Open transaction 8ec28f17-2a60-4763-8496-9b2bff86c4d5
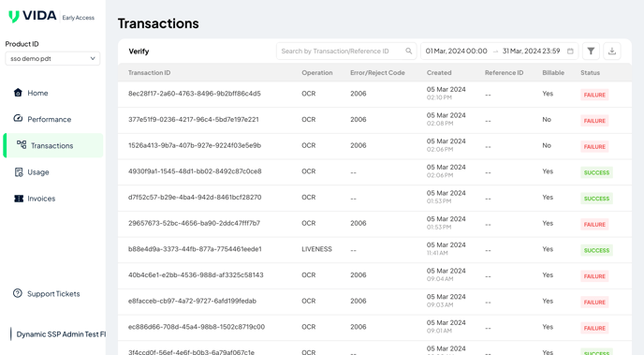The width and height of the screenshot is (644, 355). point(195,94)
